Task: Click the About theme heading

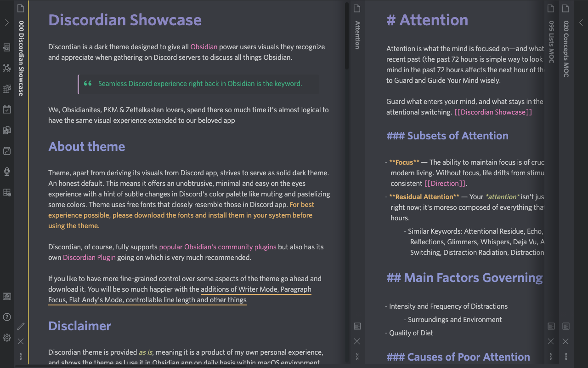Action: click(87, 147)
